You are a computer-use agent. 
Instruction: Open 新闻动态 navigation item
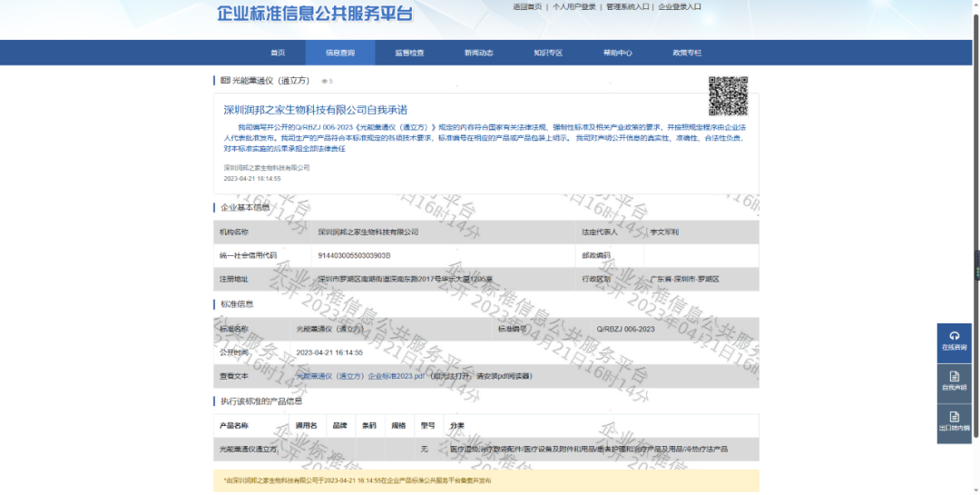tap(479, 54)
